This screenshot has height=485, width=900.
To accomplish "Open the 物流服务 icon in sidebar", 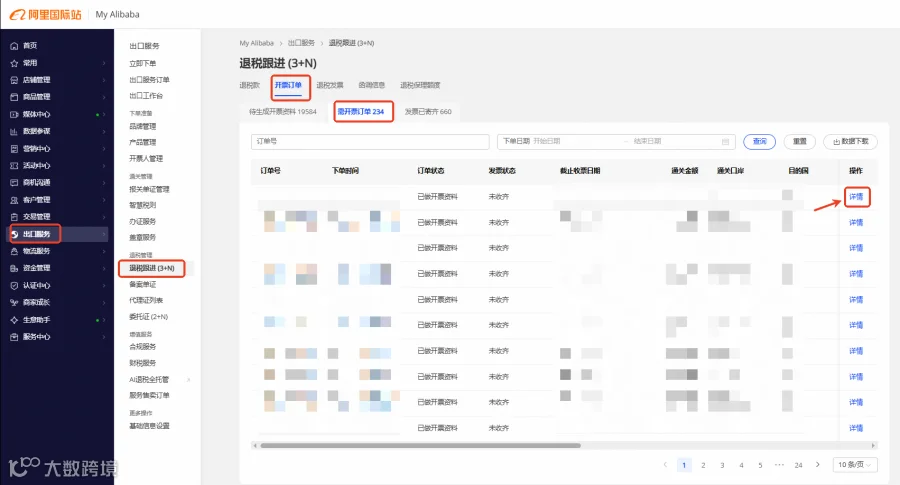I will tap(14, 251).
